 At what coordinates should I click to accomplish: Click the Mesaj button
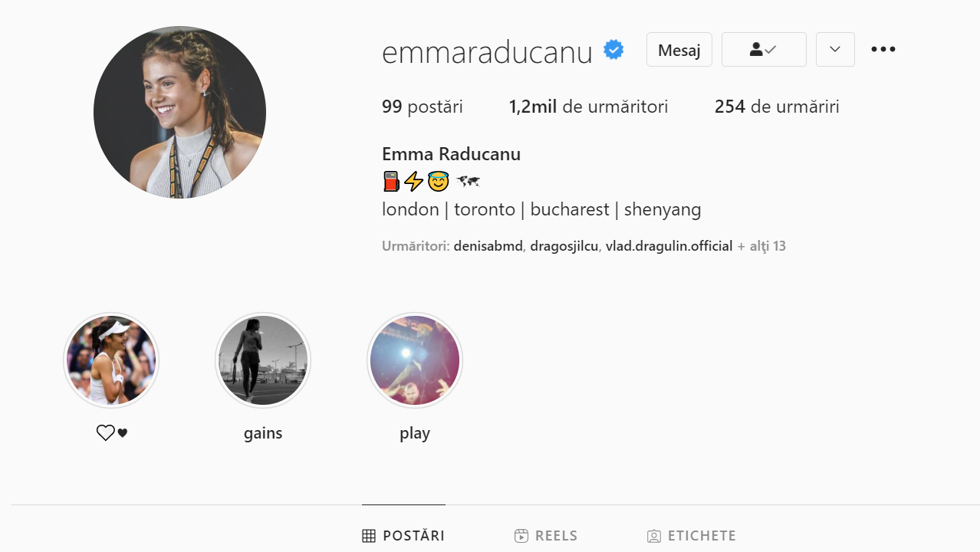click(679, 50)
